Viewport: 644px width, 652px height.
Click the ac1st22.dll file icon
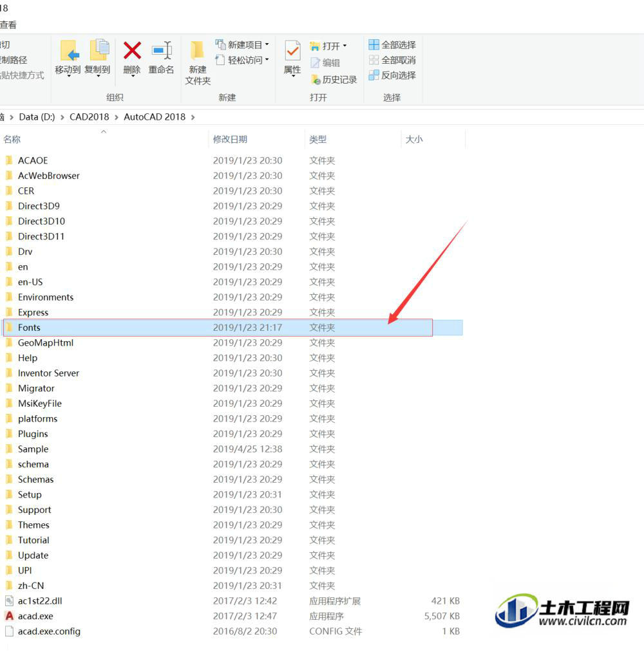(x=9, y=601)
